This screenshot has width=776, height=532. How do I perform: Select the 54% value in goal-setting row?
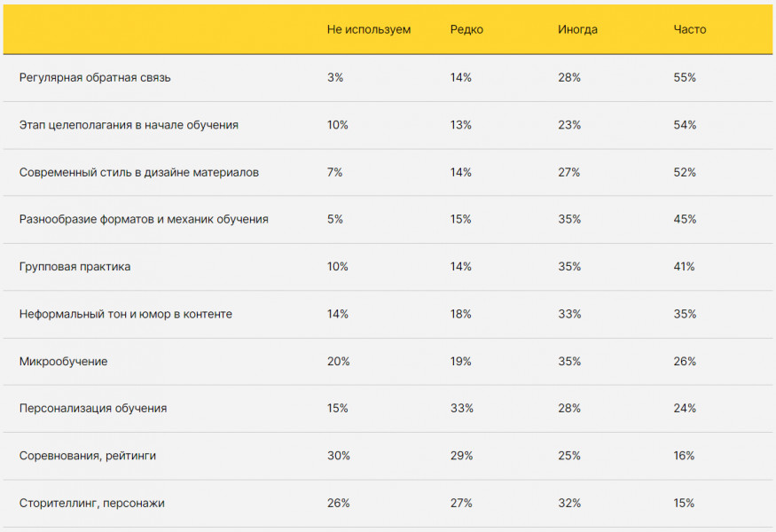pyautogui.click(x=685, y=125)
